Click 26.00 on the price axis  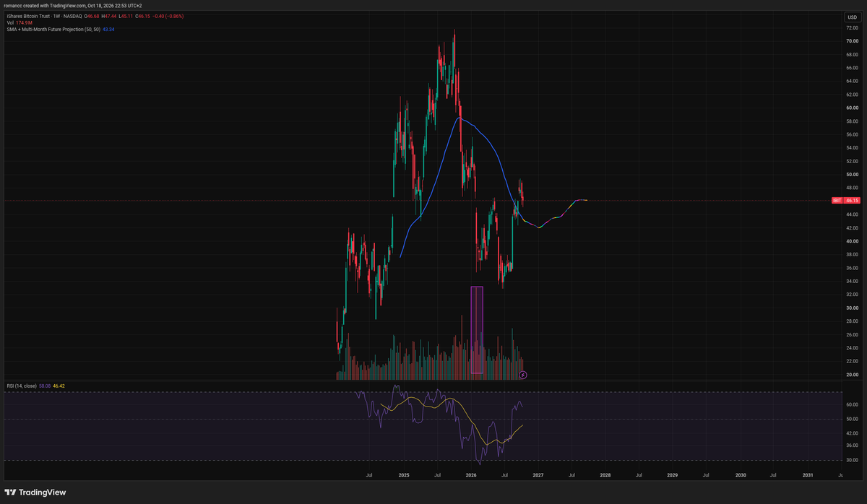click(852, 334)
